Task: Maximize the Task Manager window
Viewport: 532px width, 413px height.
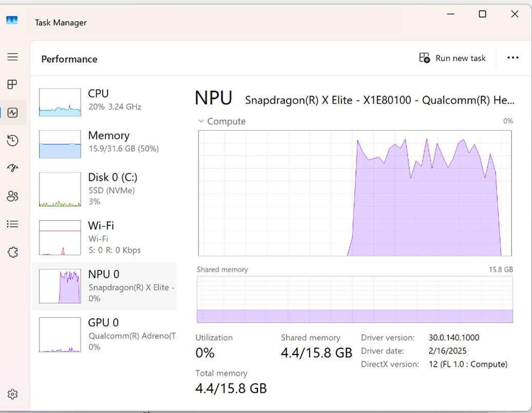Action: pos(482,14)
